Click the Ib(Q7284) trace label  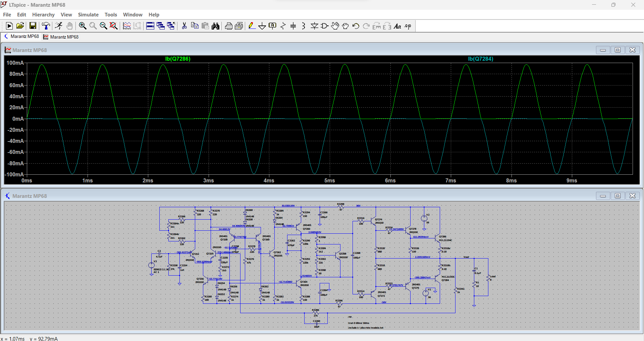click(481, 59)
